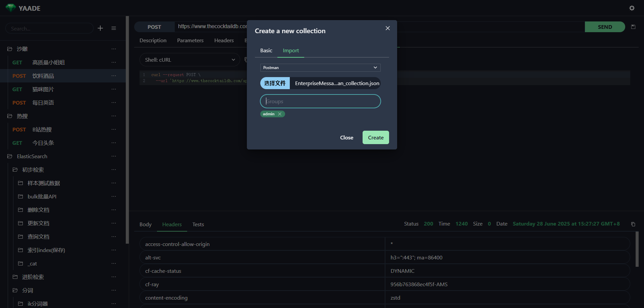Open the Postman import format dropdown
The width and height of the screenshot is (644, 308).
click(x=320, y=68)
